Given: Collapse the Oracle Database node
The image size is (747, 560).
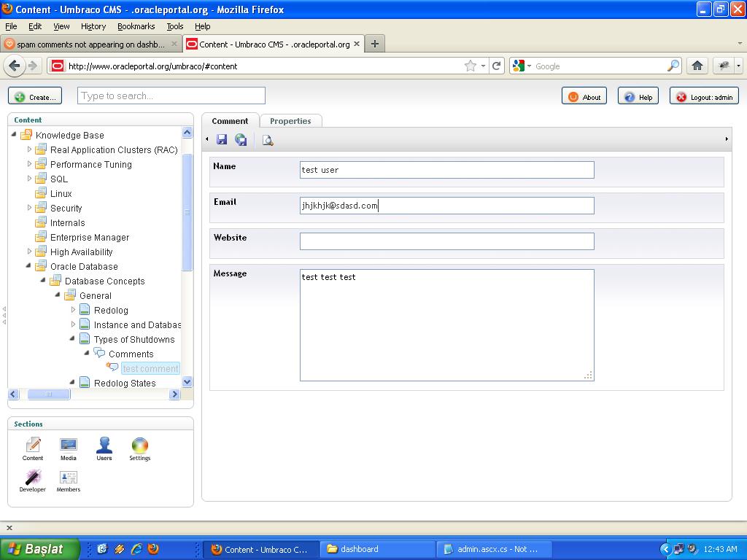Looking at the screenshot, I should pos(28,265).
